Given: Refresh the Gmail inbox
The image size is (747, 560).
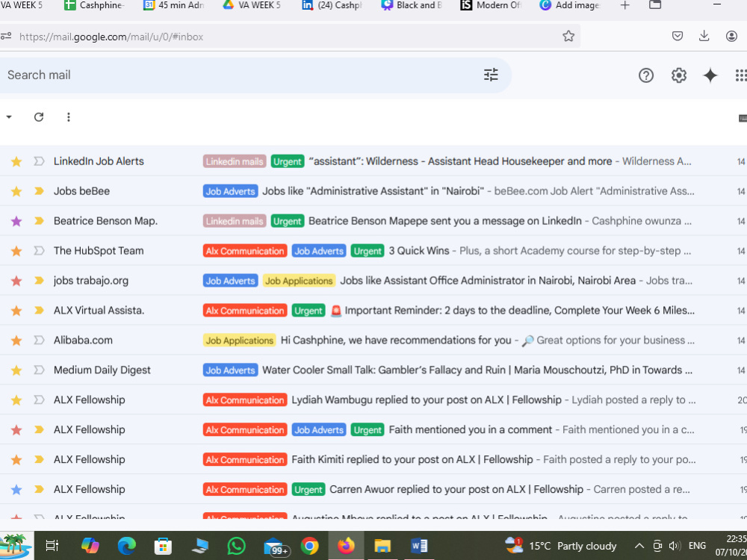Looking at the screenshot, I should click(x=39, y=117).
